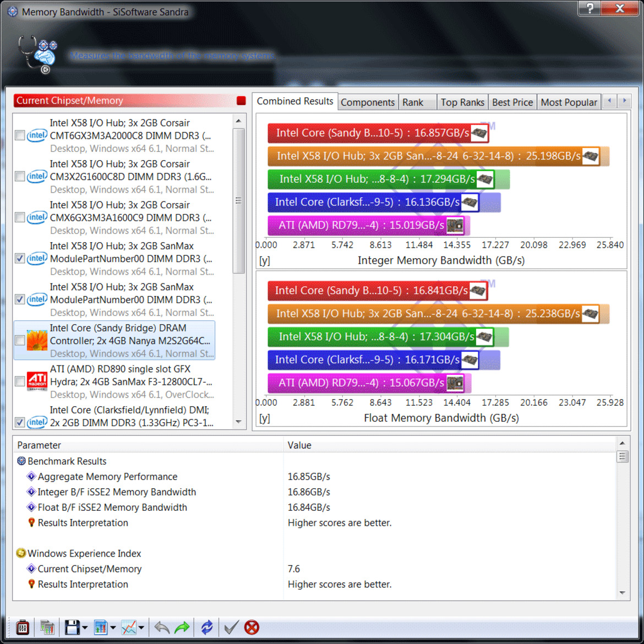Image resolution: width=644 pixels, height=644 pixels.
Task: Select 'Integer B/F iSSE2 Memory Bandwidth' row
Action: [315, 492]
